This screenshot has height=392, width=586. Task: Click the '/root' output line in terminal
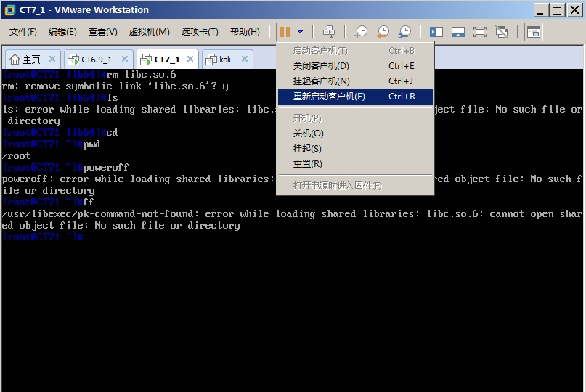pyautogui.click(x=16, y=155)
